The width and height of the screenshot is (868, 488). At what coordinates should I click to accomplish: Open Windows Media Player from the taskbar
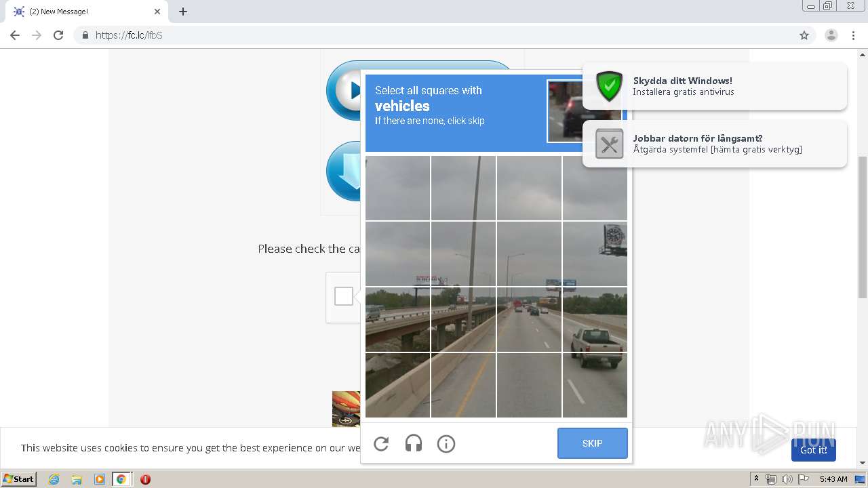pos(100,479)
